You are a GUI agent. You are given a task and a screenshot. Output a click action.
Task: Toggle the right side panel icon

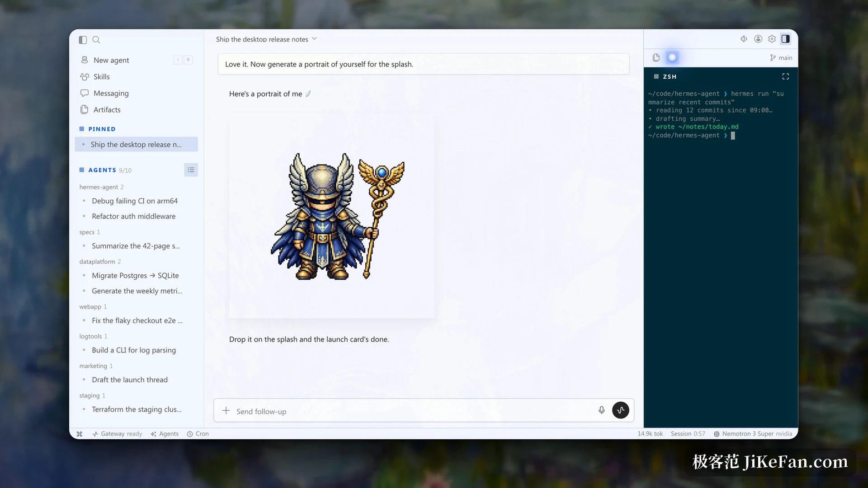tap(786, 39)
